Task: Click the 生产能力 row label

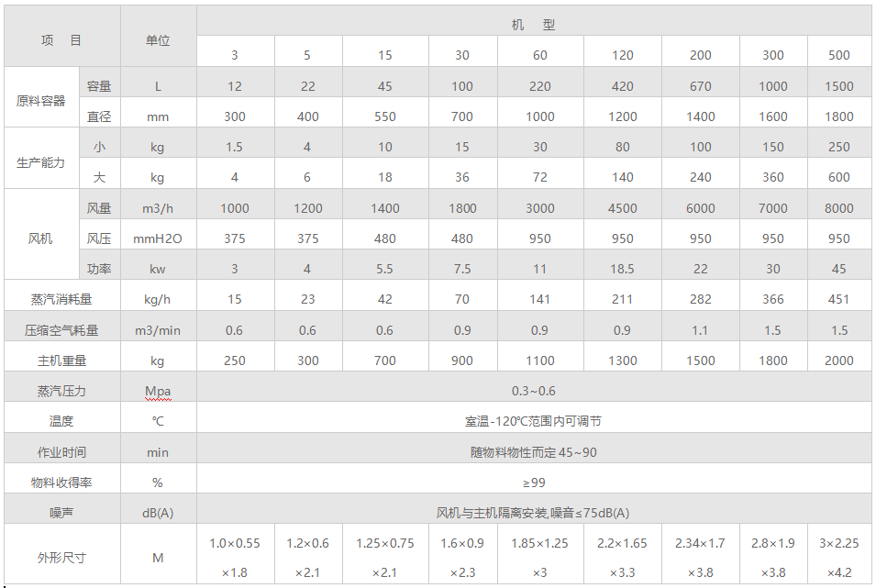Action: coord(41,162)
